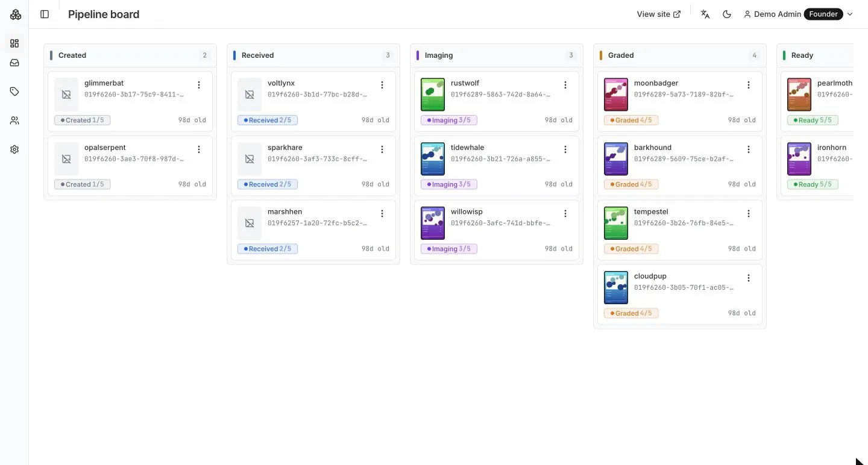Follow the View site link
The height and width of the screenshot is (465, 868).
click(659, 14)
